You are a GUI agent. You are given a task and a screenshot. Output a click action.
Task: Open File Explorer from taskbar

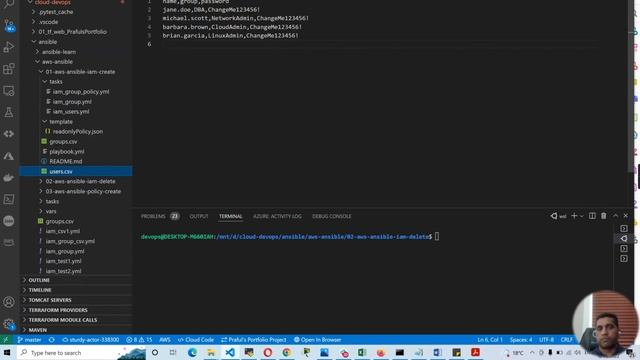tap(211, 352)
